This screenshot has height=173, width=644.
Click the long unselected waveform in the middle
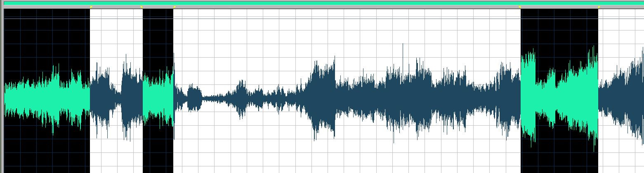(347, 91)
